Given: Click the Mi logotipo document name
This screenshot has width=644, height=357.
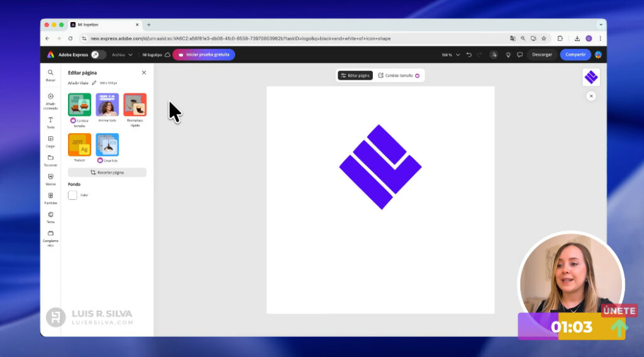Looking at the screenshot, I should [152, 55].
